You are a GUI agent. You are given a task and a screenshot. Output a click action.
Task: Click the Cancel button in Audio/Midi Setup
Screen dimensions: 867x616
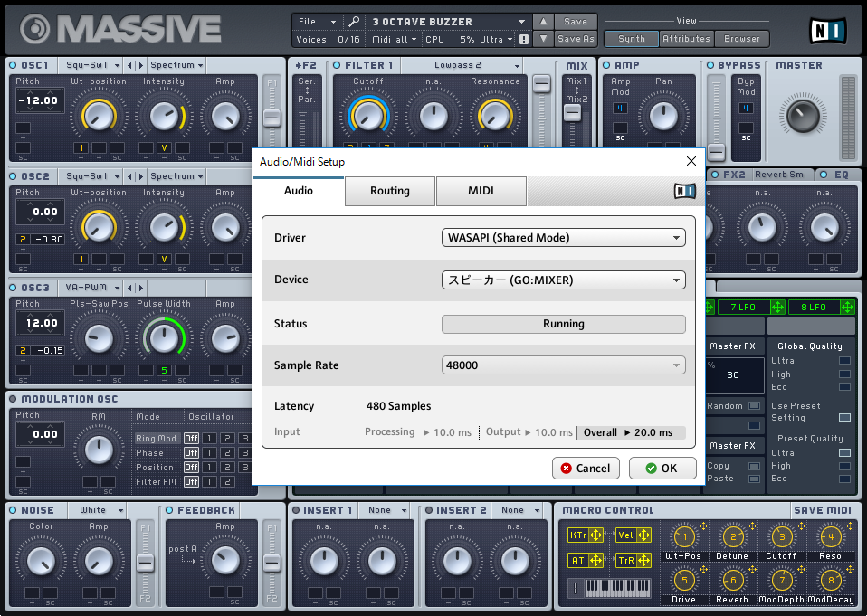coord(586,468)
